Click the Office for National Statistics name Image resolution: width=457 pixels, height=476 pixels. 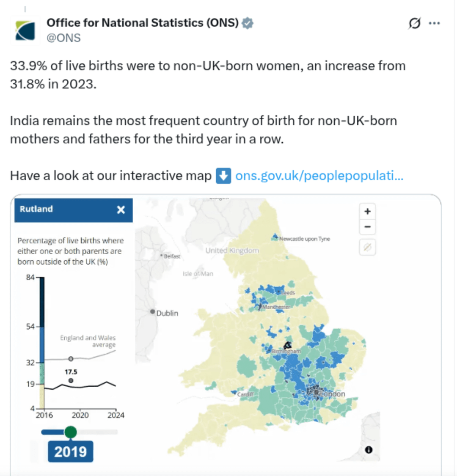click(x=143, y=23)
